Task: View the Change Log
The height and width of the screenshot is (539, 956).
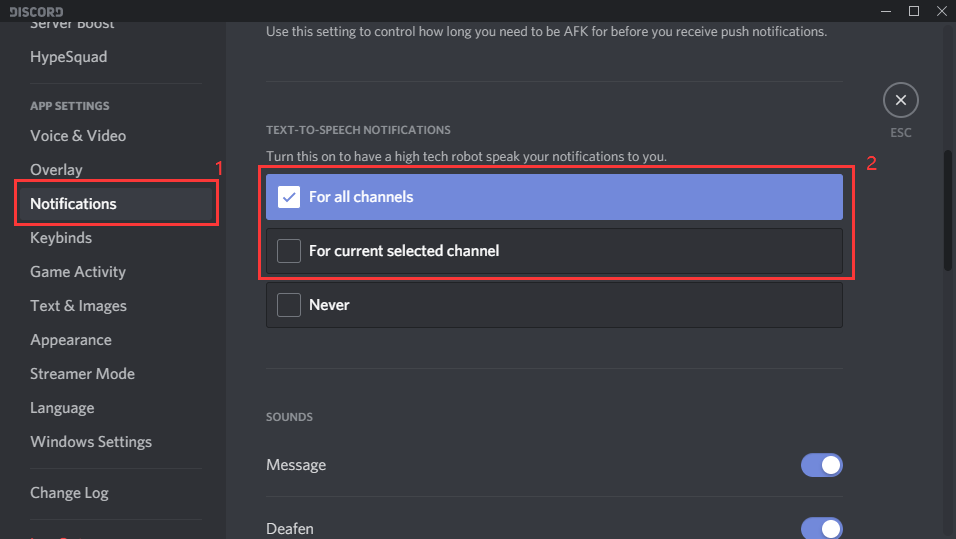Action: [69, 493]
